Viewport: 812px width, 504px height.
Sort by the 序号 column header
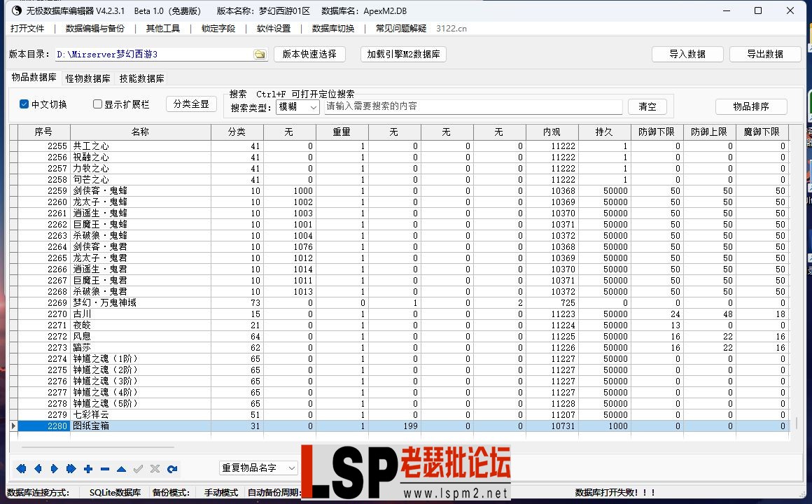pos(44,132)
